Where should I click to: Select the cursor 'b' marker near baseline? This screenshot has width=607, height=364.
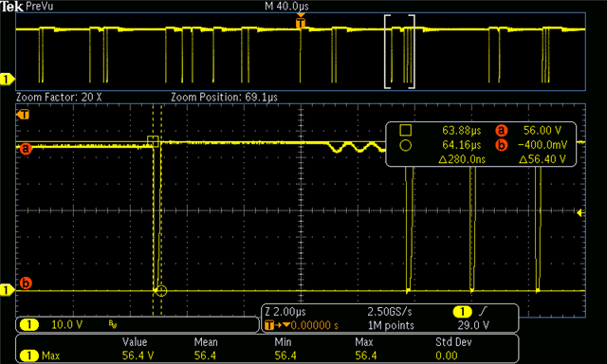26,283
